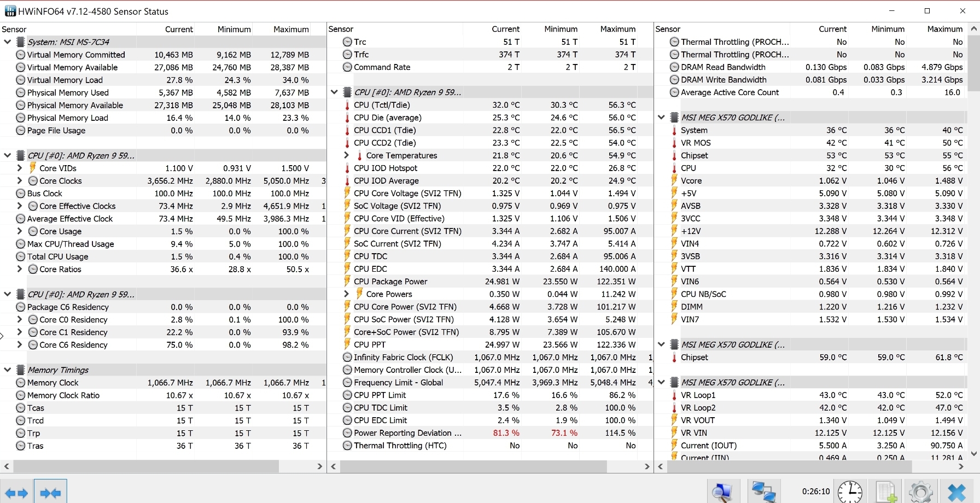Viewport: 980px width, 503px height.
Task: Click the lightning icon beside VR VOUT
Action: click(x=674, y=420)
